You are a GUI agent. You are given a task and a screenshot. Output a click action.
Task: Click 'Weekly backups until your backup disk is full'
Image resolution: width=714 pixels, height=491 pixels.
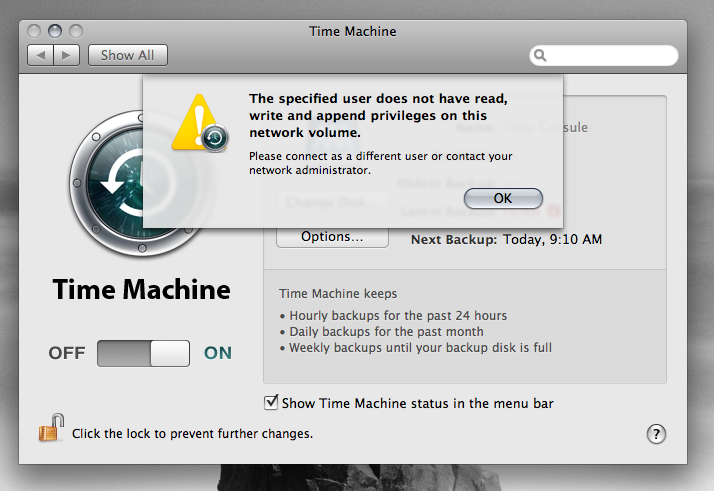click(x=421, y=348)
